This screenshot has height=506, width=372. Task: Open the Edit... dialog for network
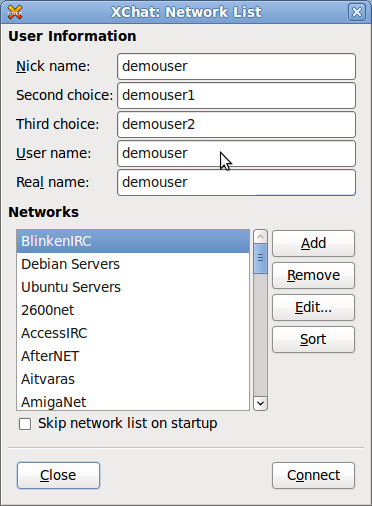click(313, 307)
